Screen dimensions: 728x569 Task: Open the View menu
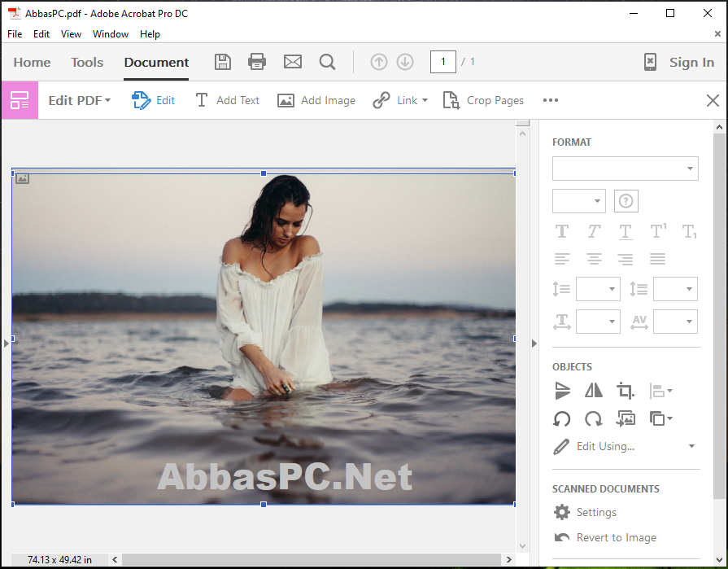tap(71, 34)
